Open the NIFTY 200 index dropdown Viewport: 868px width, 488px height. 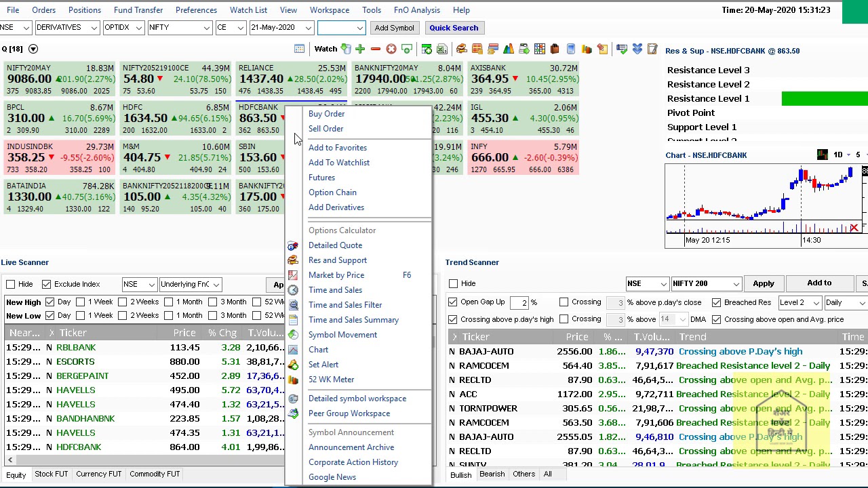[x=706, y=283]
